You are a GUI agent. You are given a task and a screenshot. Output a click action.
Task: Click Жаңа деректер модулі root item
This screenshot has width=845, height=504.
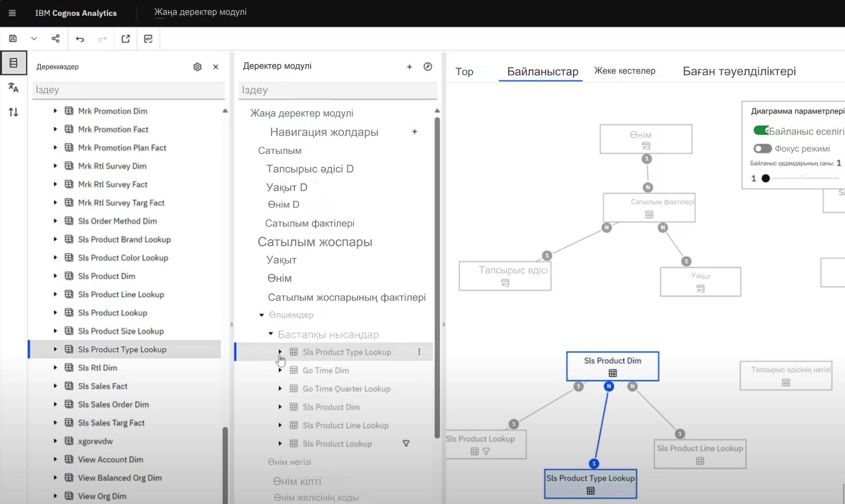click(301, 113)
